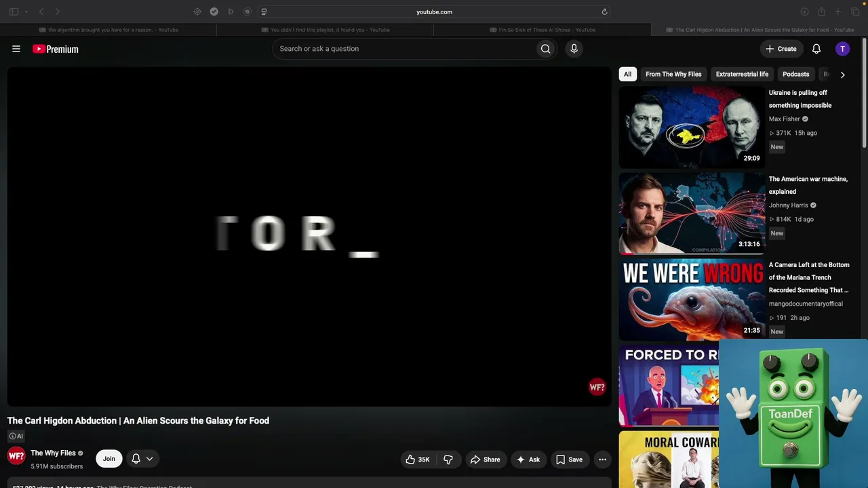Click the video player to pause
Screen dimensions: 868x488
(309, 236)
